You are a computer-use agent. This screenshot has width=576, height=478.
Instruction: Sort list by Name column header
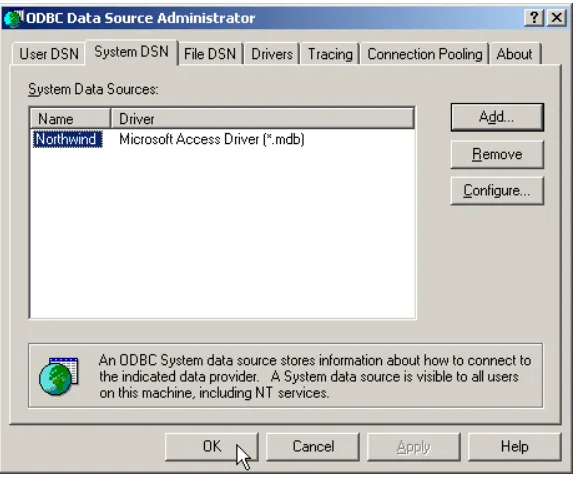(x=70, y=119)
